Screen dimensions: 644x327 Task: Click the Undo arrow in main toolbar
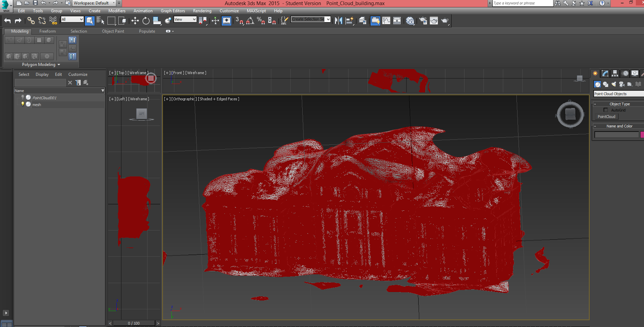[x=7, y=21]
